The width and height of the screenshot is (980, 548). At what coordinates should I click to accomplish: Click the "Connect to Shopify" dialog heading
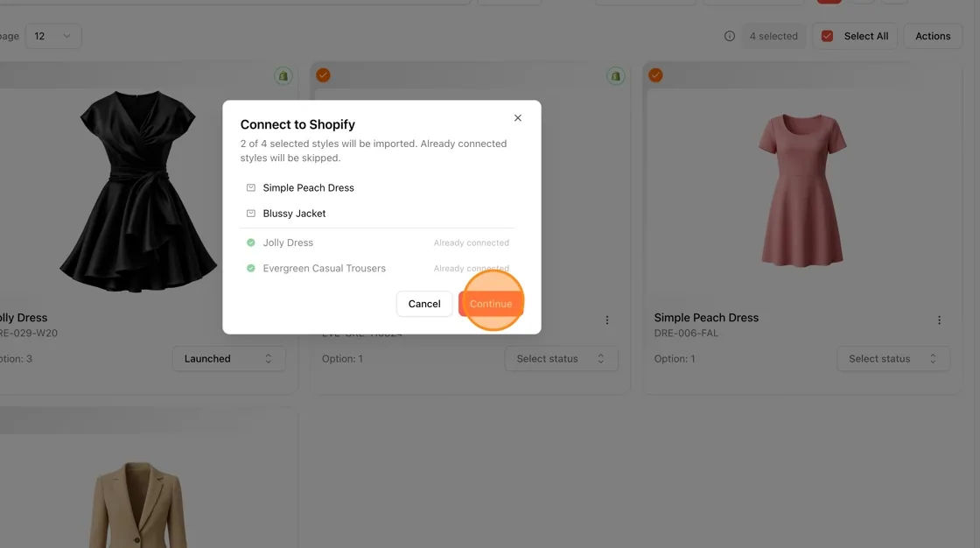tap(297, 124)
